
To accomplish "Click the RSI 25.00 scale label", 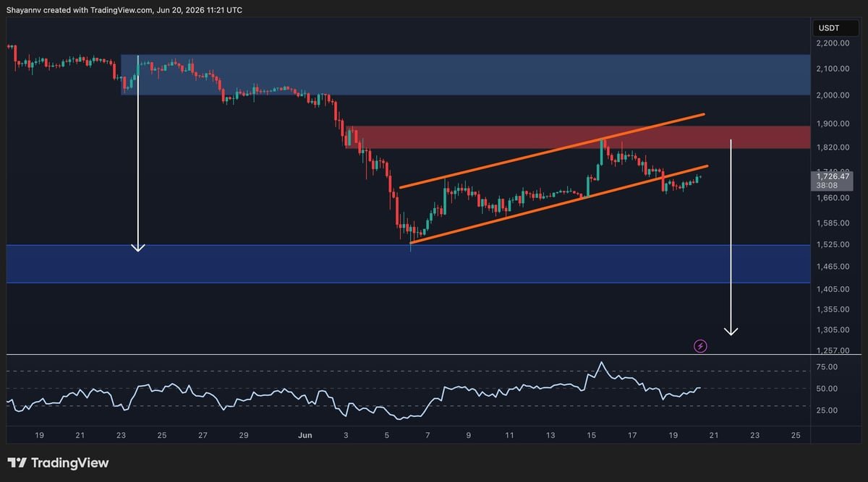I will (x=827, y=410).
